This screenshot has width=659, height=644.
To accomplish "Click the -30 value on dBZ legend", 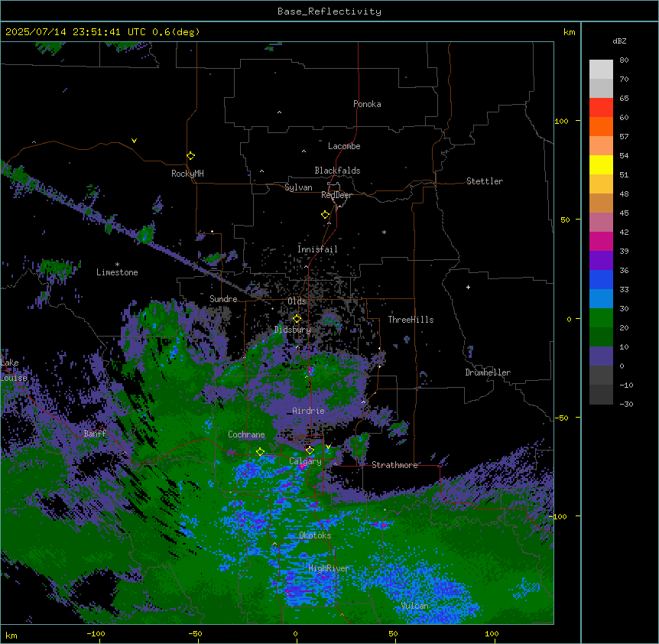I will tap(626, 405).
